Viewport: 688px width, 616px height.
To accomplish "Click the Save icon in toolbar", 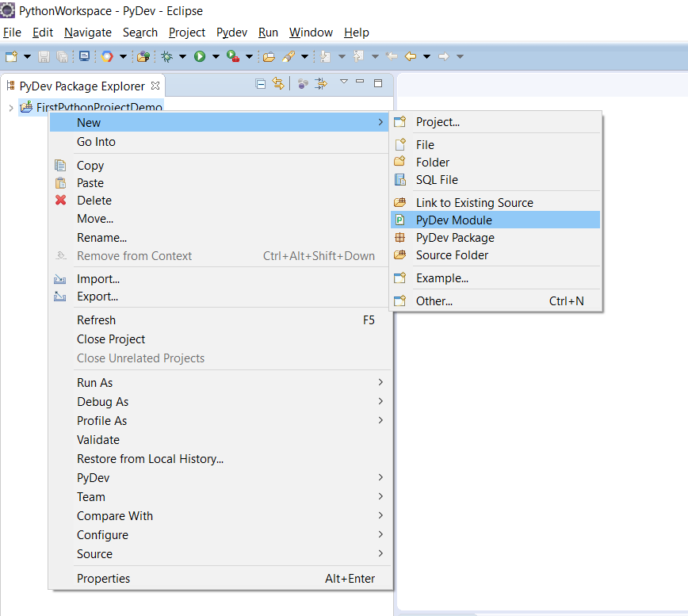I will click(44, 56).
